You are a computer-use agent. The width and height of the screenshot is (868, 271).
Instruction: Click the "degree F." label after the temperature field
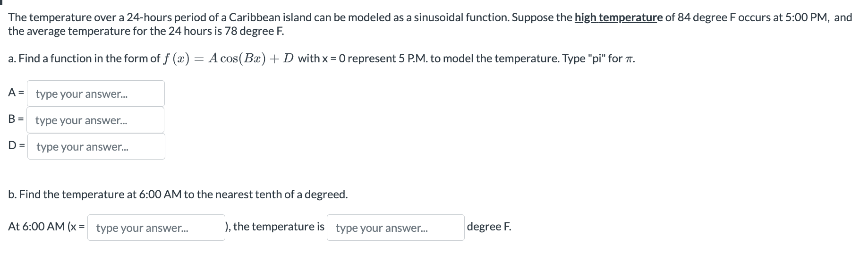(489, 227)
